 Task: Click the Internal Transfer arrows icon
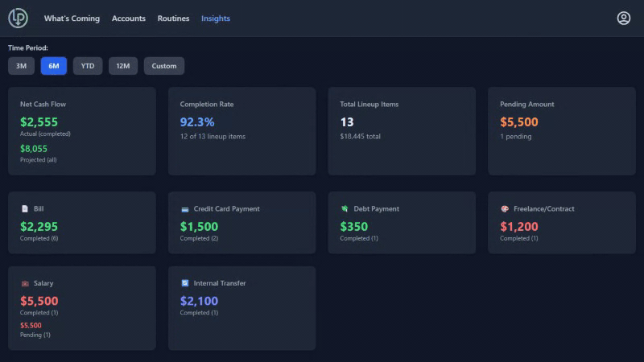[185, 283]
